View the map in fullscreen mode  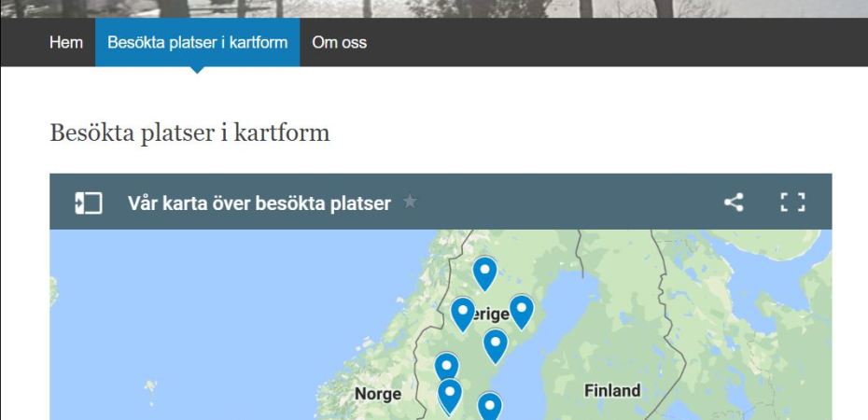click(792, 203)
